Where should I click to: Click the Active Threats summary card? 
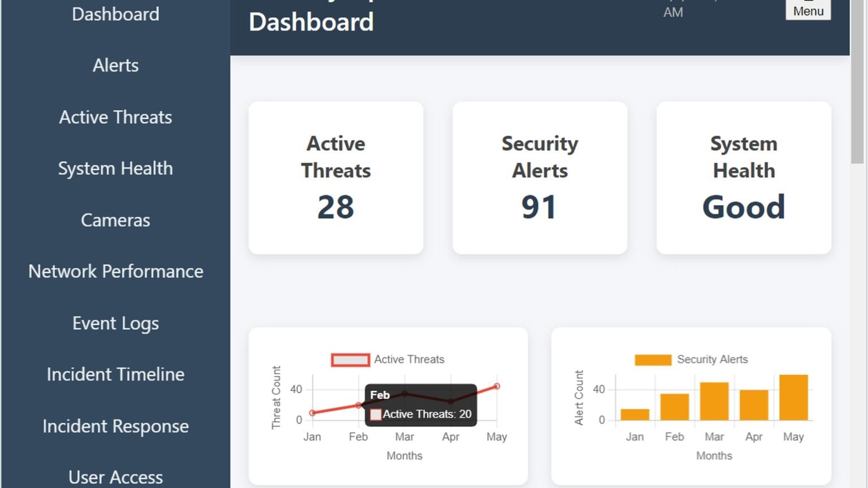click(336, 178)
